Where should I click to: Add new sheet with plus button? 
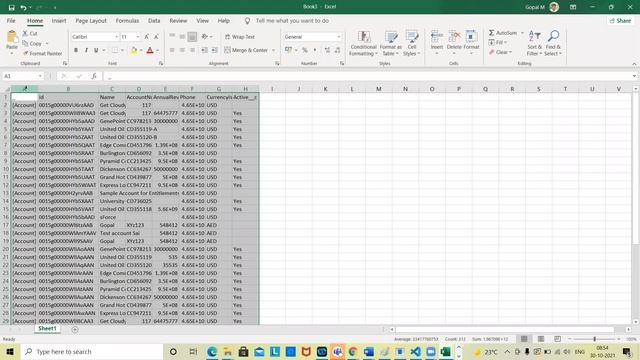[75, 329]
